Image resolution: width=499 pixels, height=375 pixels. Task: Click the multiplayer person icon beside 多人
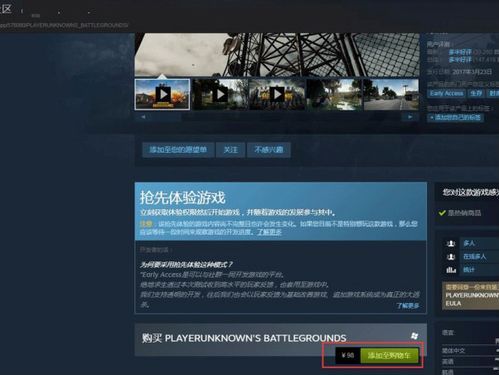451,243
